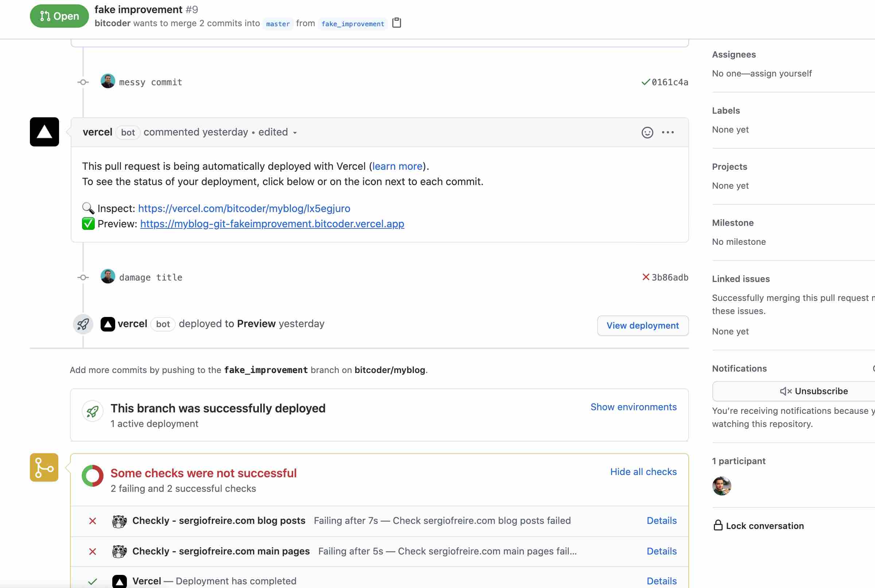This screenshot has height=588, width=875.
Task: Click vercel username in comment header
Action: (97, 132)
